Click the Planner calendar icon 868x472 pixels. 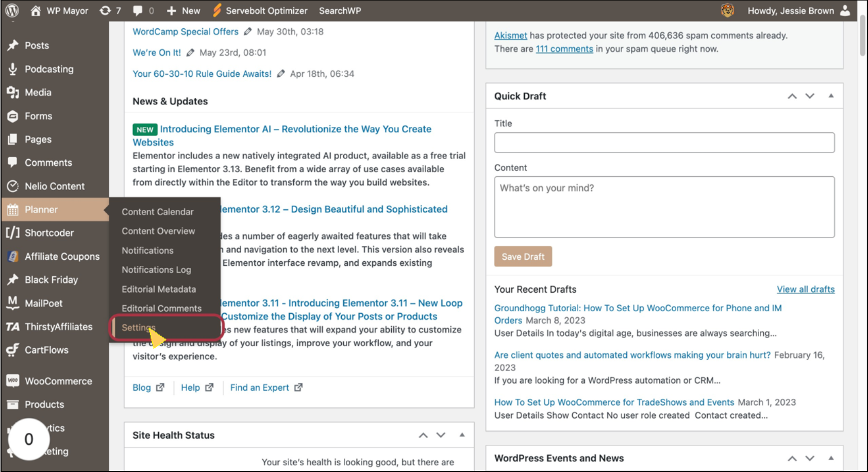pos(13,210)
